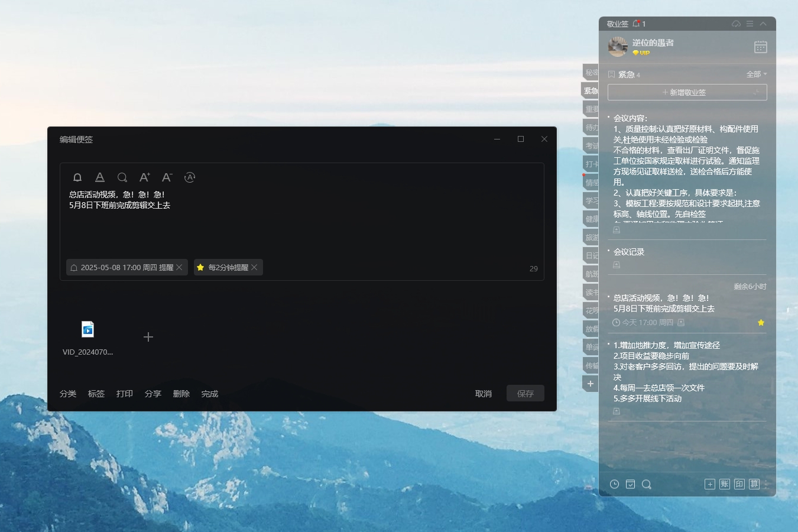Click the 印 icon at panel bottom
The height and width of the screenshot is (532, 798).
pos(739,484)
